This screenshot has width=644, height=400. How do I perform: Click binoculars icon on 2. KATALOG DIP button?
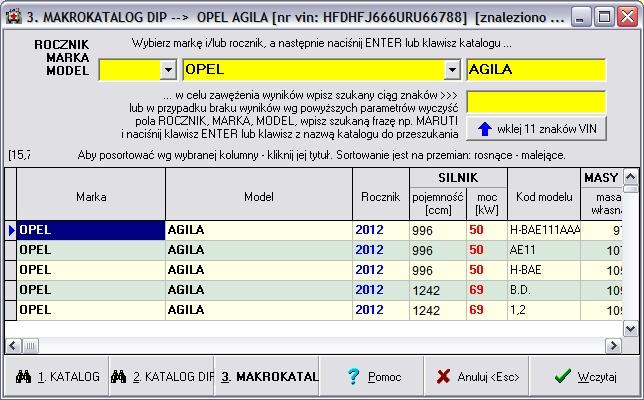pos(118,377)
